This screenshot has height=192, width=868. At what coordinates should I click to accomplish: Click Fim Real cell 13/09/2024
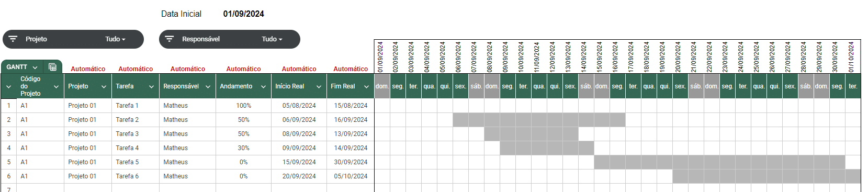point(351,134)
